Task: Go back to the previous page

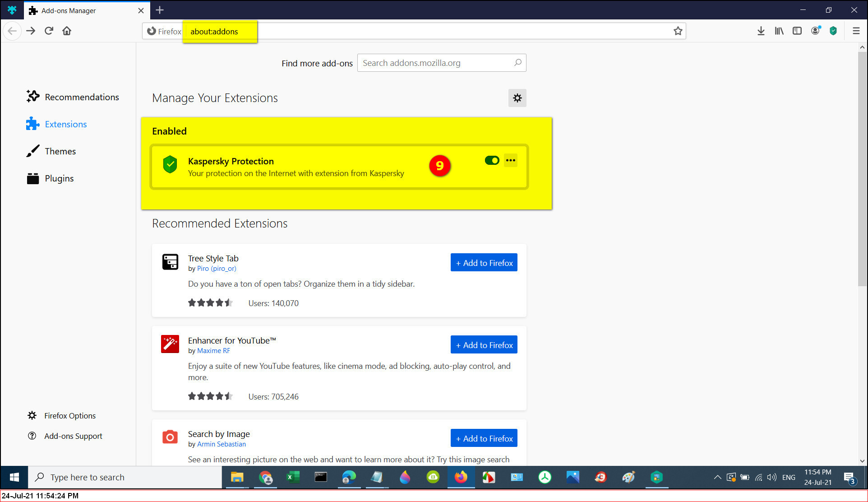Action: [x=12, y=31]
